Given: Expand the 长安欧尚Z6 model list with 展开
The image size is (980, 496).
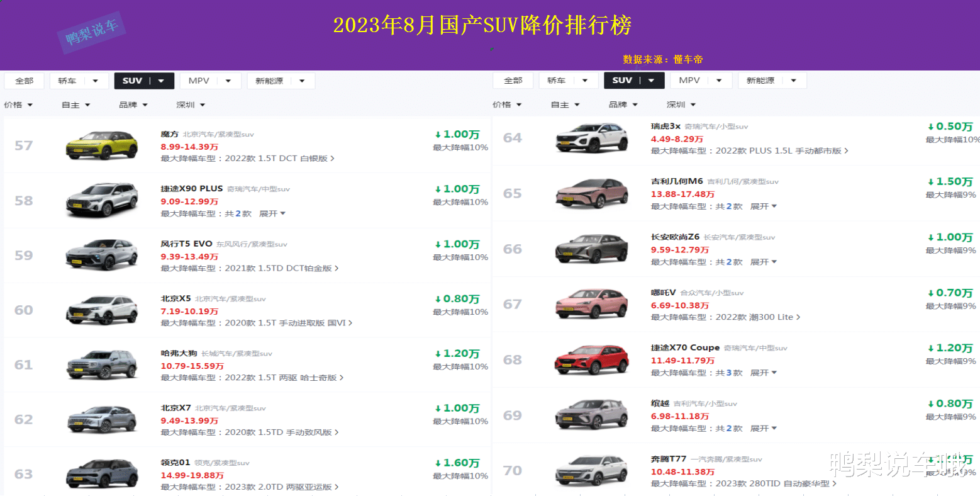Looking at the screenshot, I should point(764,262).
